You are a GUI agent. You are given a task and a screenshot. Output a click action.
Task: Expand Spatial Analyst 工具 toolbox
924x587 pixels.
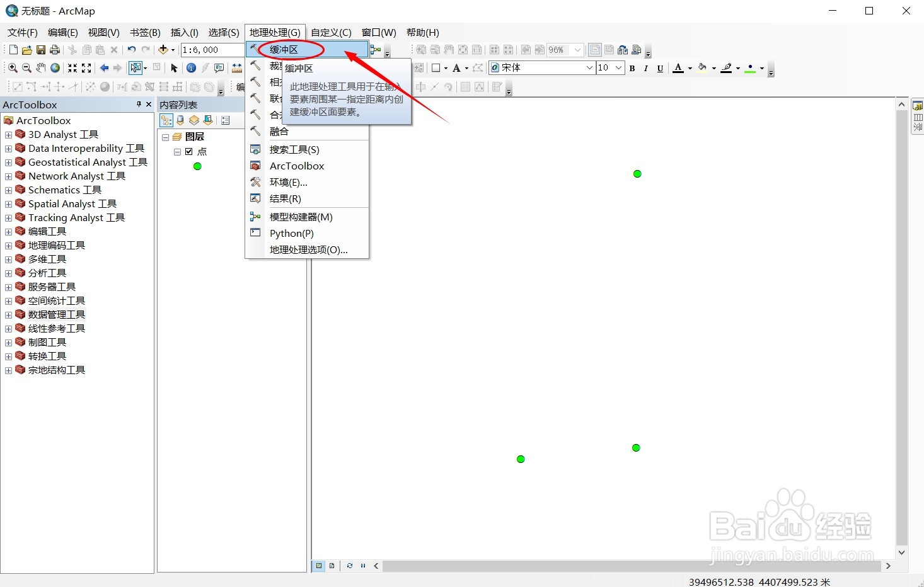tap(8, 204)
